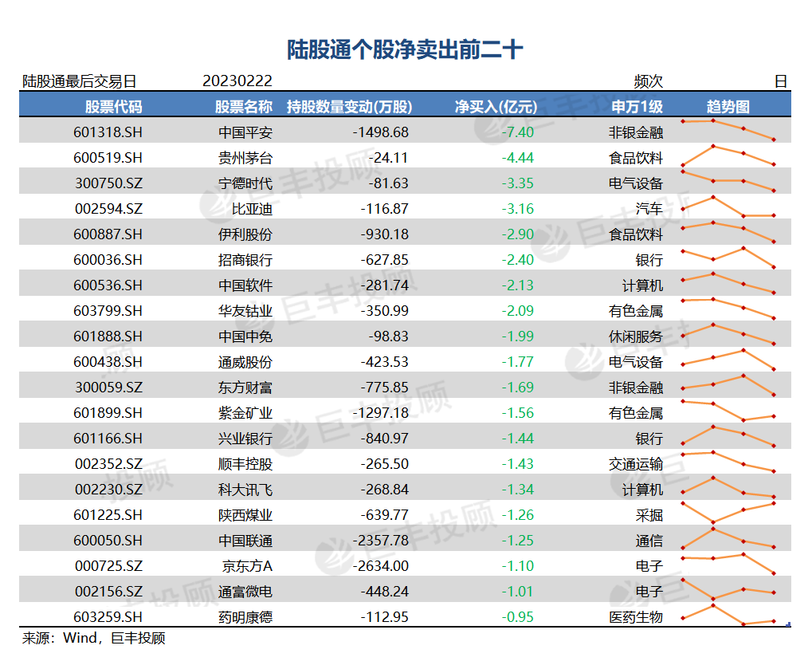This screenshot has width=812, height=669.
Task: Click the 科大讯飞 name cell
Action: pos(245,489)
